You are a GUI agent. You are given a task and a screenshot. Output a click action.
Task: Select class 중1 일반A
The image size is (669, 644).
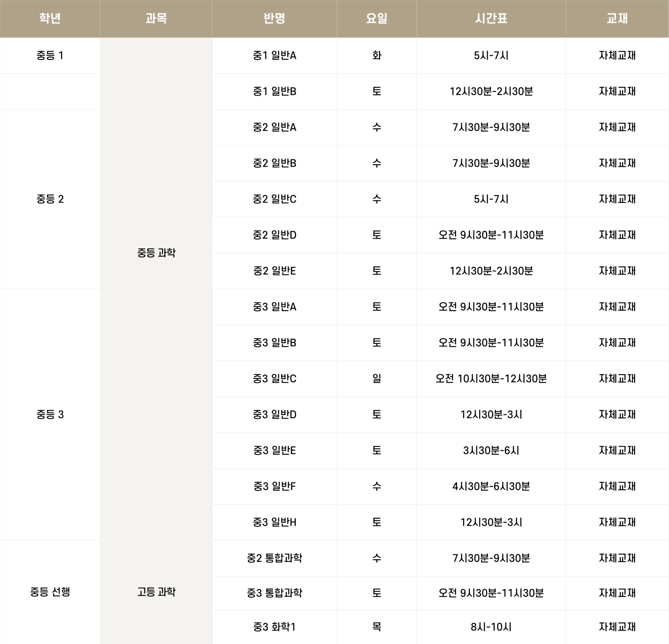coord(274,55)
